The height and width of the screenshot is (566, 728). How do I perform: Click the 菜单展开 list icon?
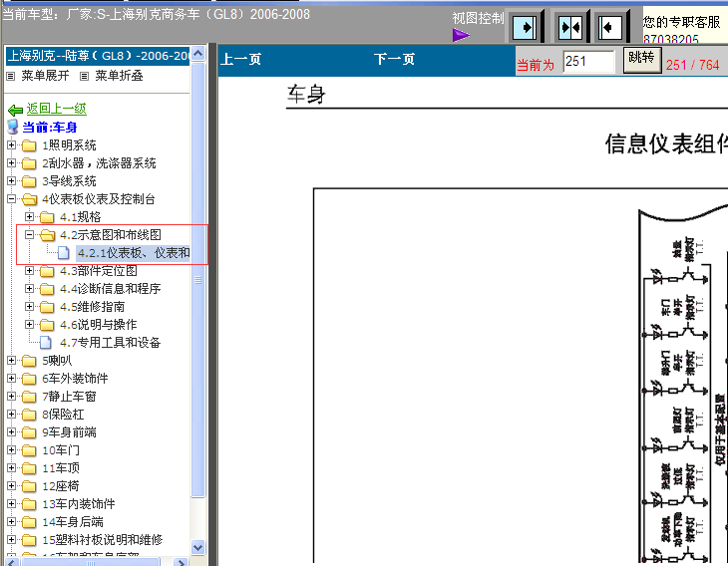tap(11, 76)
